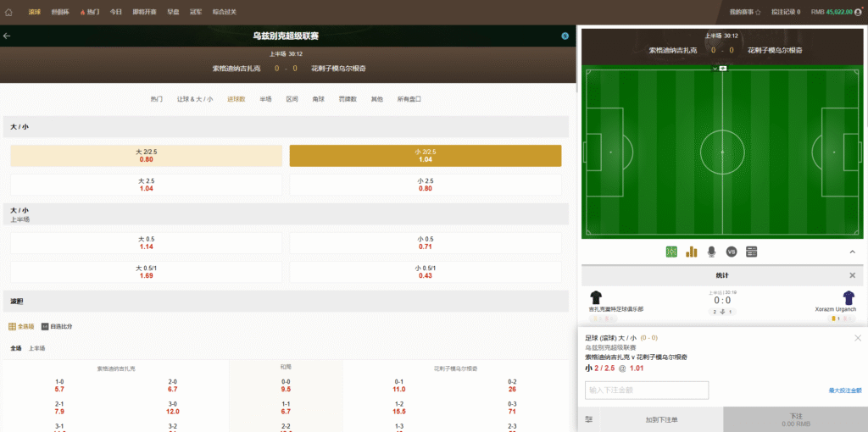Show the bar chart statistics icon
The width and height of the screenshot is (868, 432).
tap(691, 252)
